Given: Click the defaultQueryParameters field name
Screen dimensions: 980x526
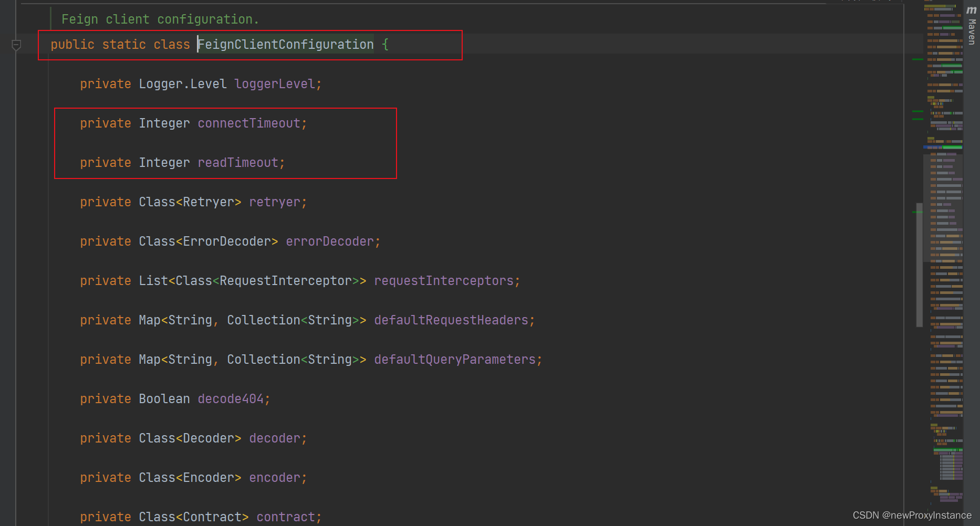Looking at the screenshot, I should click(x=455, y=360).
